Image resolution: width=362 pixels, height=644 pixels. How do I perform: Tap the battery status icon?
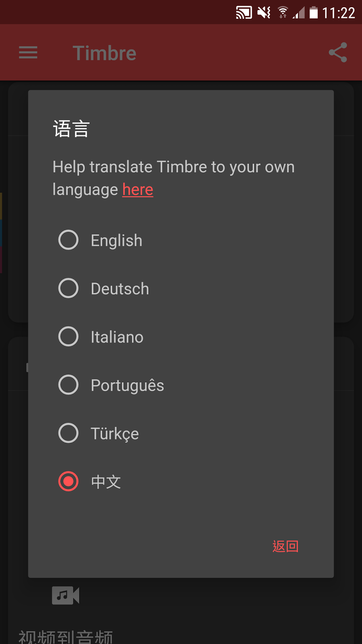tap(313, 13)
